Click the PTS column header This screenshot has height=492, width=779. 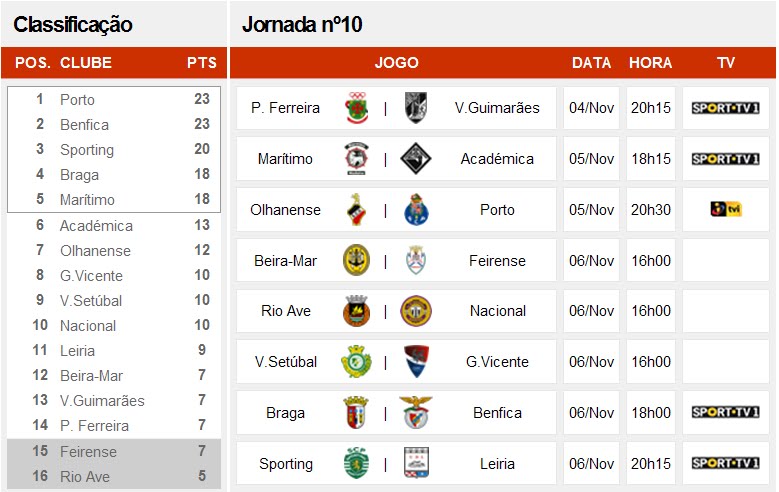(202, 63)
